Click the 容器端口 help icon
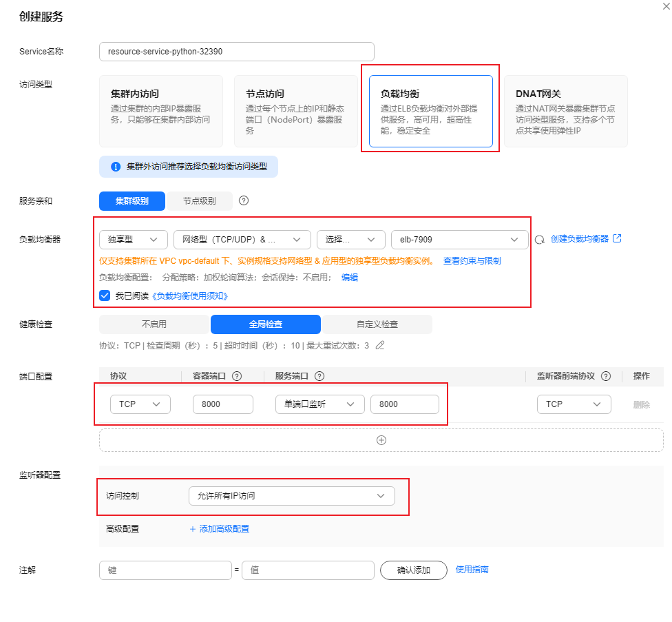This screenshot has width=672, height=622. [x=237, y=376]
